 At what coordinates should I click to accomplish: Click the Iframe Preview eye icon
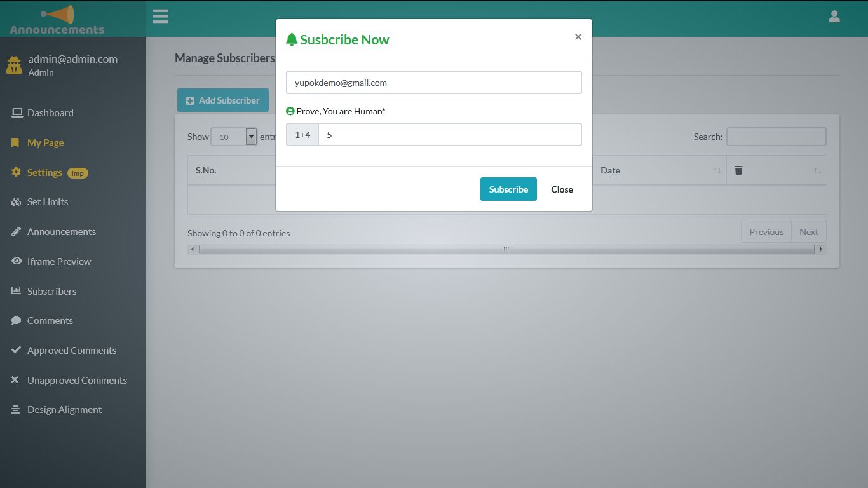pyautogui.click(x=15, y=261)
